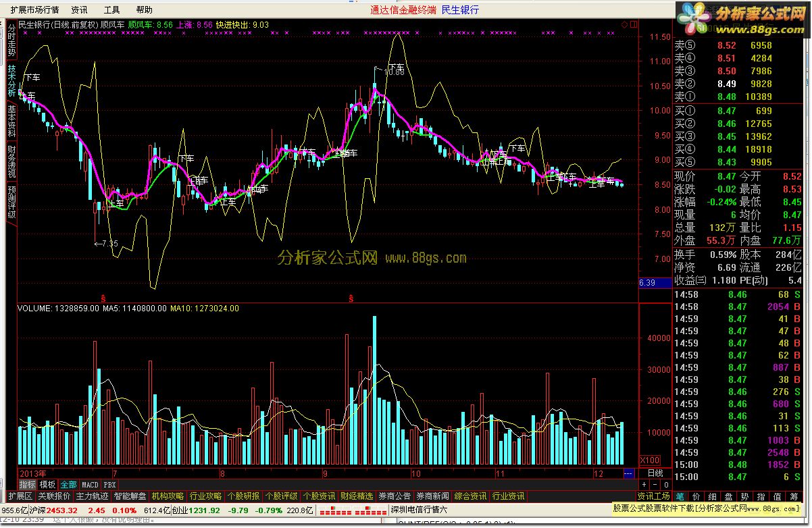The image size is (812, 528).
Task: Select the 模板 tab below chart
Action: point(47,484)
